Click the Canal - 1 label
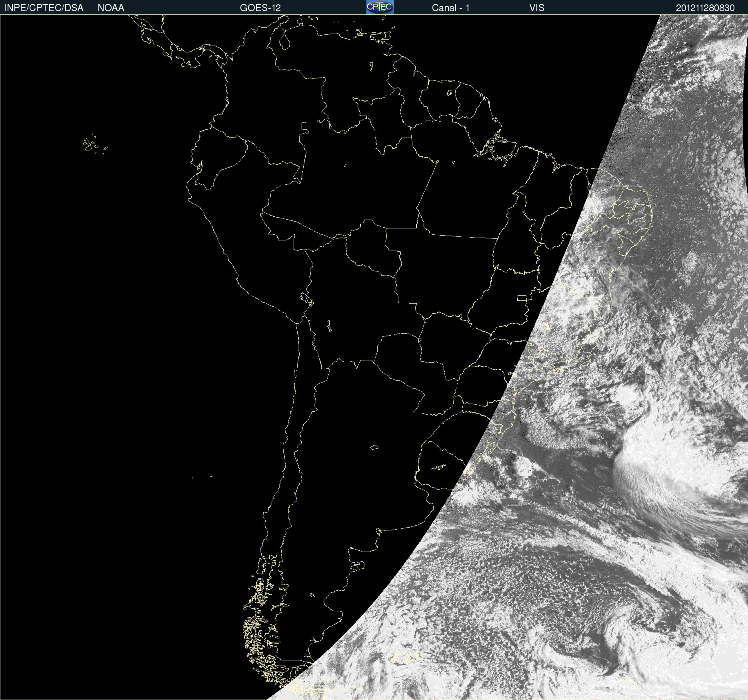The width and height of the screenshot is (748, 700). pyautogui.click(x=450, y=8)
